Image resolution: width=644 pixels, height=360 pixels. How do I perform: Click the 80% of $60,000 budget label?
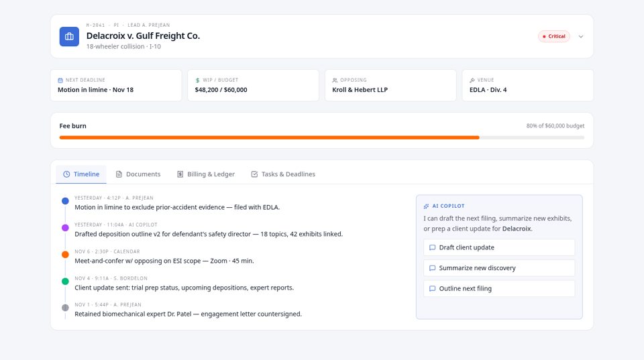click(x=555, y=126)
